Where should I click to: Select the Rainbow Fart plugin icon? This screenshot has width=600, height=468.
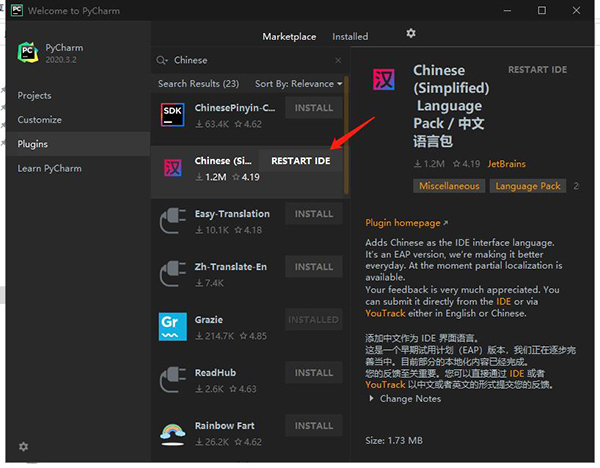tap(173, 434)
